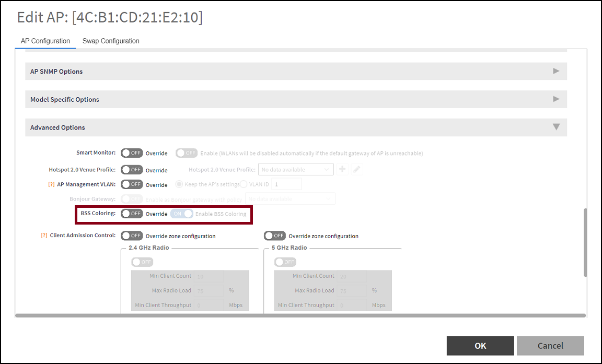Toggle the Smart Monitor Override switch

tap(132, 153)
